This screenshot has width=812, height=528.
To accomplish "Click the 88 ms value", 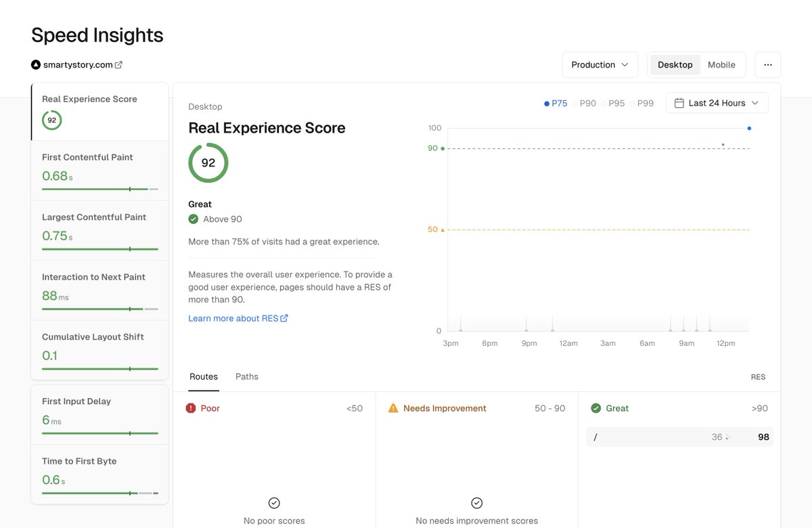I will 55,296.
